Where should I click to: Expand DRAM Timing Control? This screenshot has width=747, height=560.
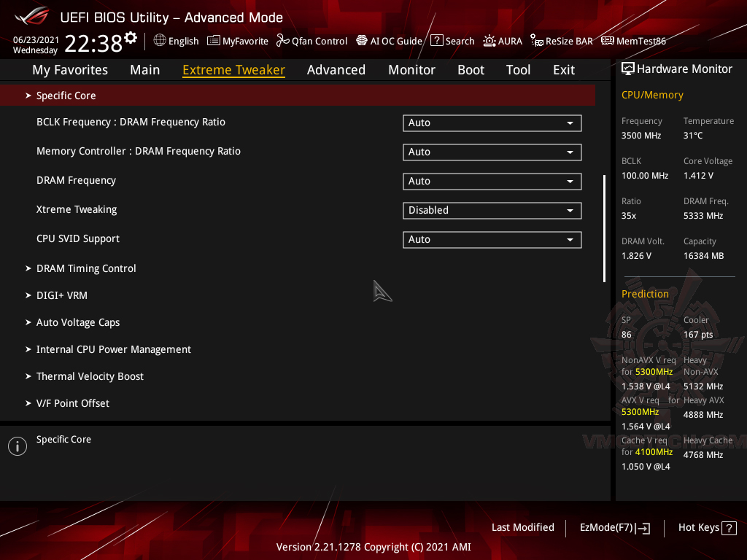point(85,268)
